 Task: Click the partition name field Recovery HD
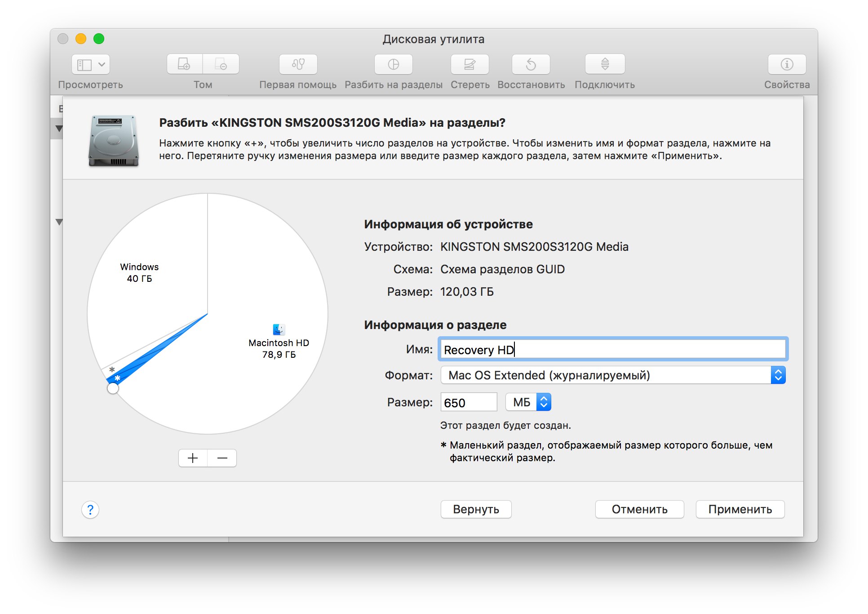pyautogui.click(x=613, y=349)
